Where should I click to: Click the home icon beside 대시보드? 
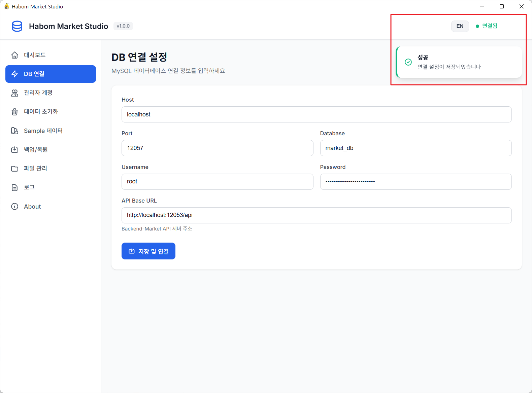pyautogui.click(x=14, y=55)
